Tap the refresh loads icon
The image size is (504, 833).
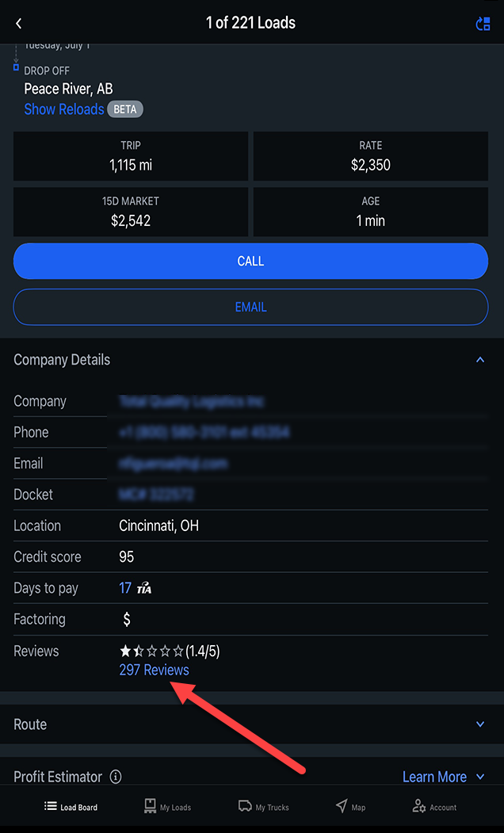pos(483,24)
